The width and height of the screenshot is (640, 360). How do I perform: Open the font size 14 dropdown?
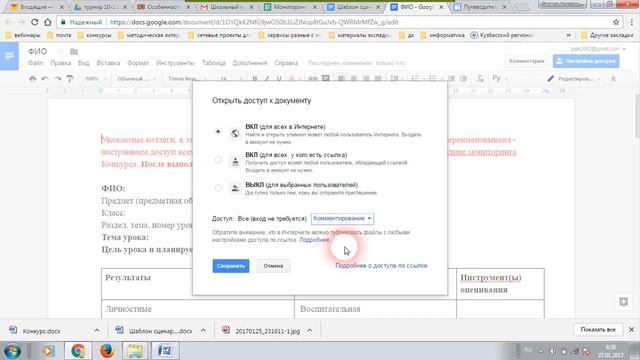tap(231, 78)
